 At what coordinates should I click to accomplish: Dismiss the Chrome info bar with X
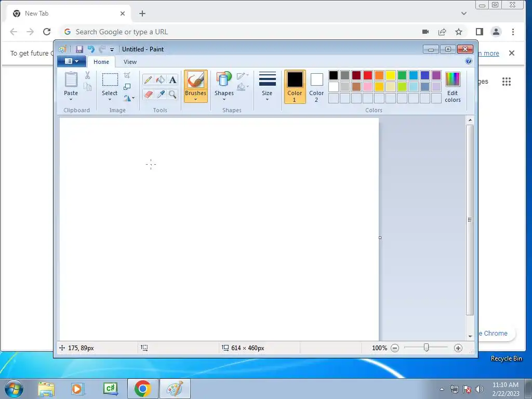512,53
